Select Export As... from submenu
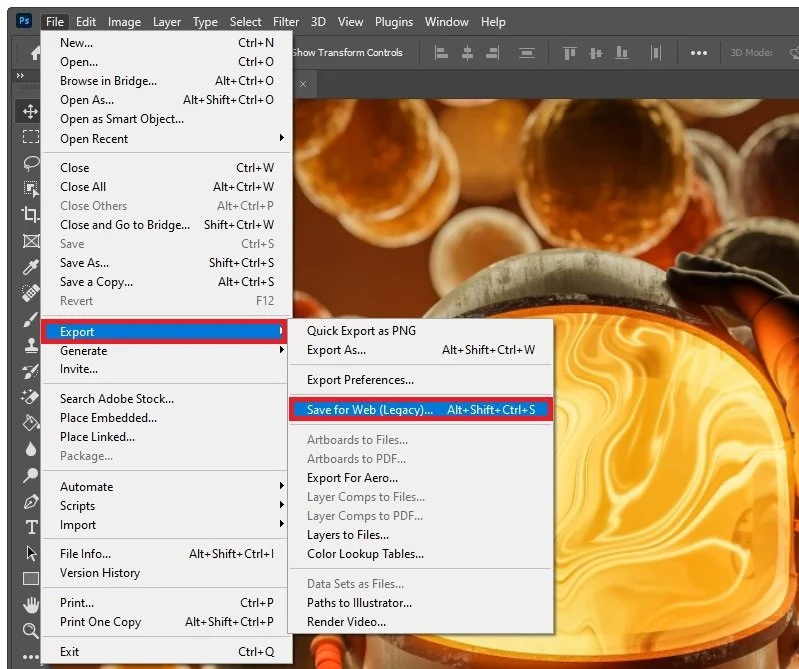 [x=421, y=350]
